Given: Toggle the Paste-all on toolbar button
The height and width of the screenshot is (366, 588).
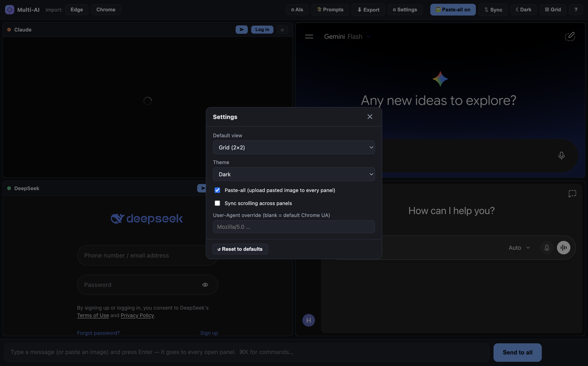Looking at the screenshot, I should pyautogui.click(x=453, y=10).
